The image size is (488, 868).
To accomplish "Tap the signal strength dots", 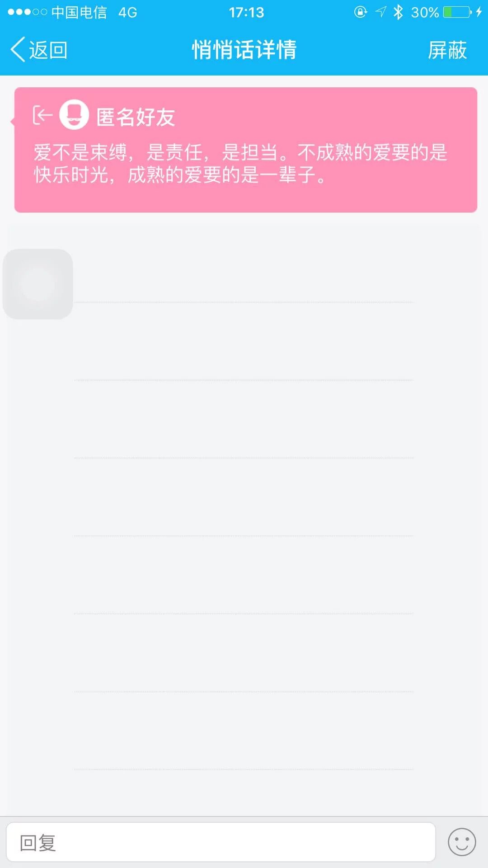I will click(x=27, y=12).
